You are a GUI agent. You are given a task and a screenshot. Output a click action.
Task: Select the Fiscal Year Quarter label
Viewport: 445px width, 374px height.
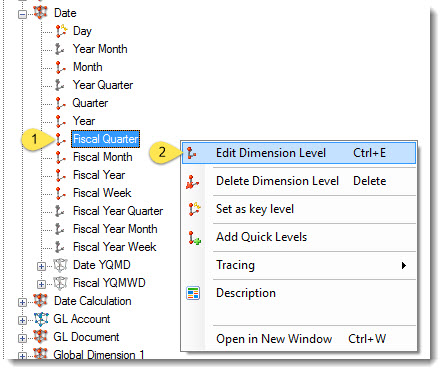118,211
